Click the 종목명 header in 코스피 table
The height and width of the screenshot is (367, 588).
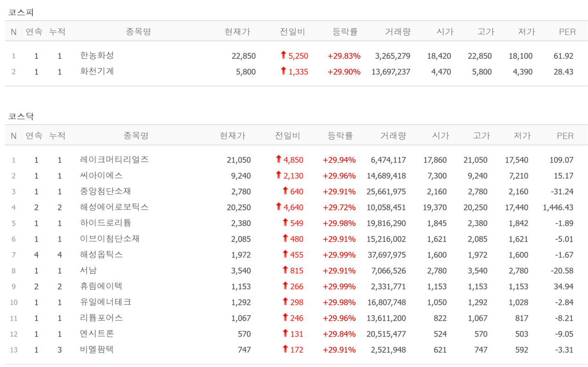point(138,32)
